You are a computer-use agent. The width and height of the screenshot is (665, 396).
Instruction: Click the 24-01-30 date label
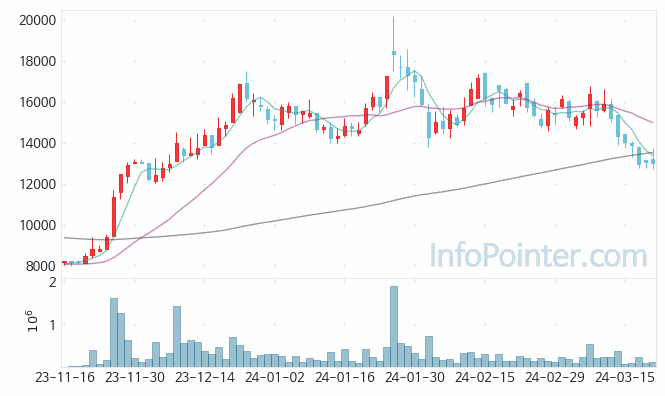point(415,377)
